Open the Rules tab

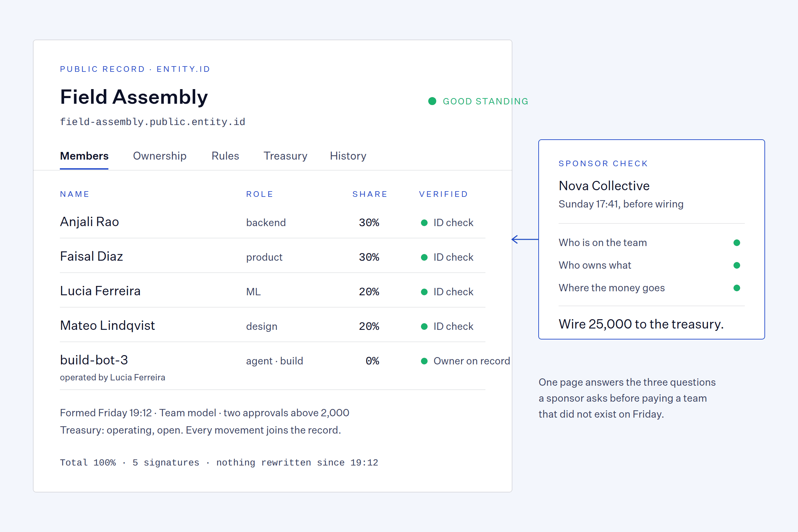225,156
